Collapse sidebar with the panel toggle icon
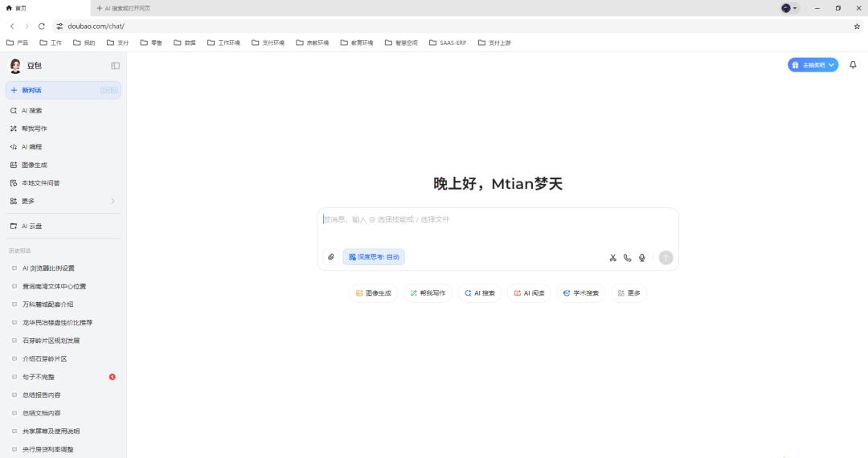 pyautogui.click(x=115, y=66)
